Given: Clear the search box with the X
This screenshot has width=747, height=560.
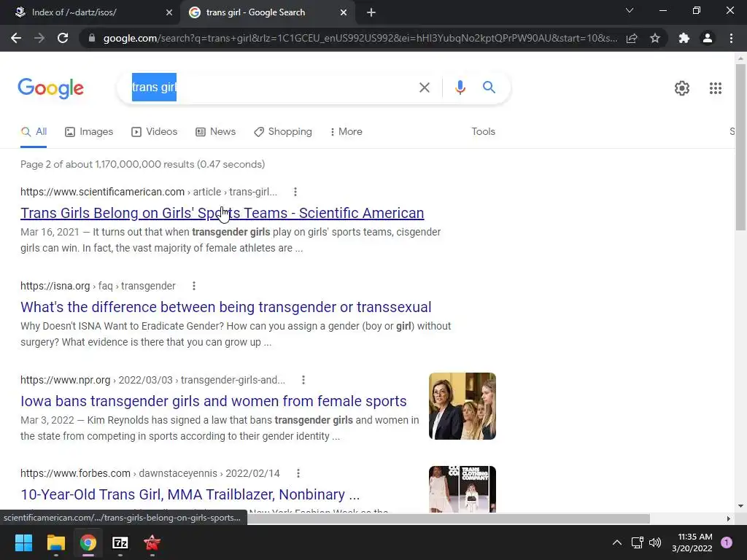Looking at the screenshot, I should pos(424,87).
